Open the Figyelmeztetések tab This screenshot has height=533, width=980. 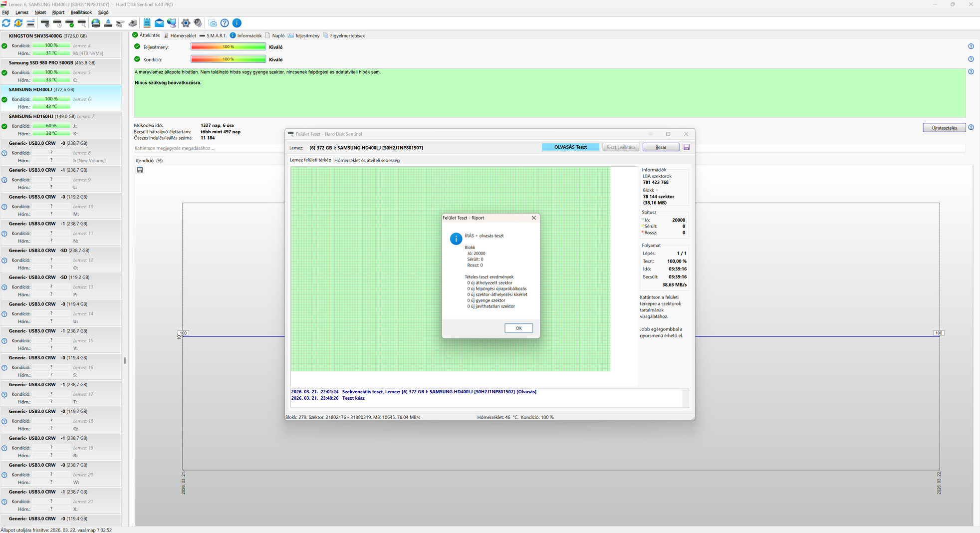344,35
